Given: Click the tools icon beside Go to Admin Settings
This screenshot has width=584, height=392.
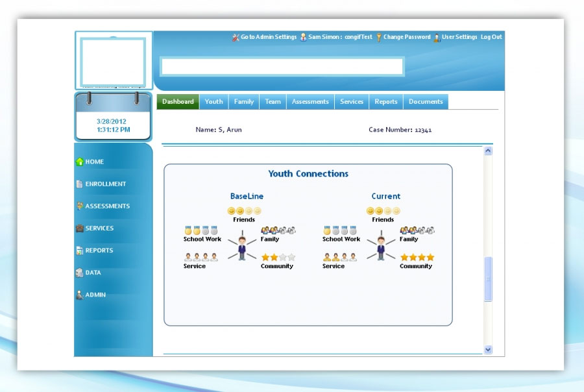Looking at the screenshot, I should pyautogui.click(x=236, y=37).
